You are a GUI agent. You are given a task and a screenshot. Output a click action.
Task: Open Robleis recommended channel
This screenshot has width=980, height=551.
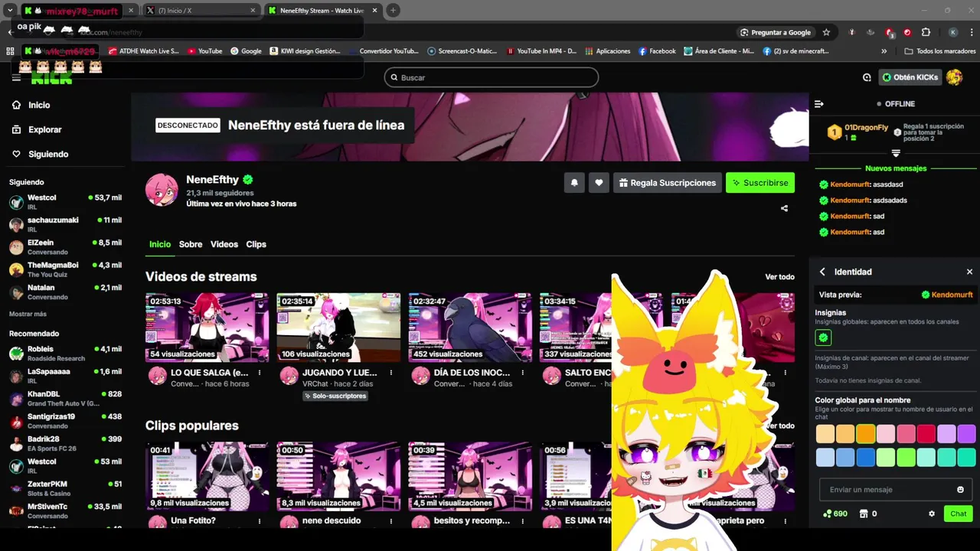click(65, 354)
